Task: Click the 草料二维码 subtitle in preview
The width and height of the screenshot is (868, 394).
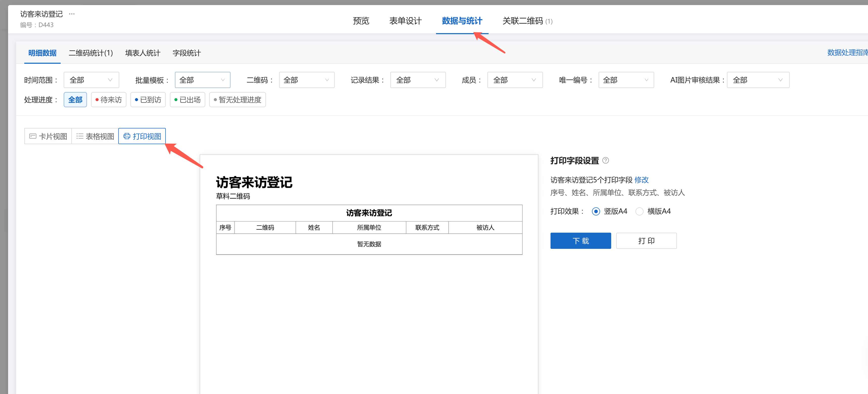Action: 233,196
